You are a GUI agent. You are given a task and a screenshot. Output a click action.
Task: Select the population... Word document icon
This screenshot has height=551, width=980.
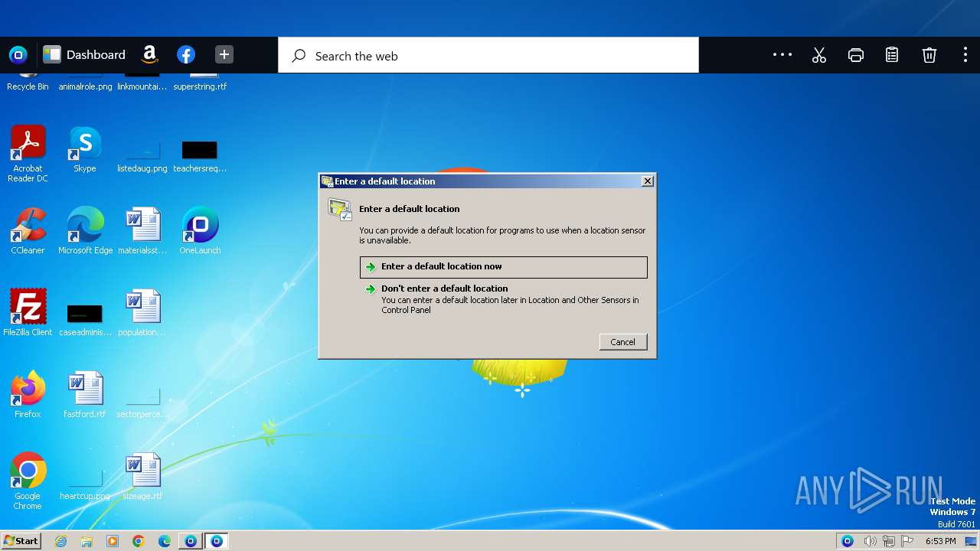[x=142, y=313]
